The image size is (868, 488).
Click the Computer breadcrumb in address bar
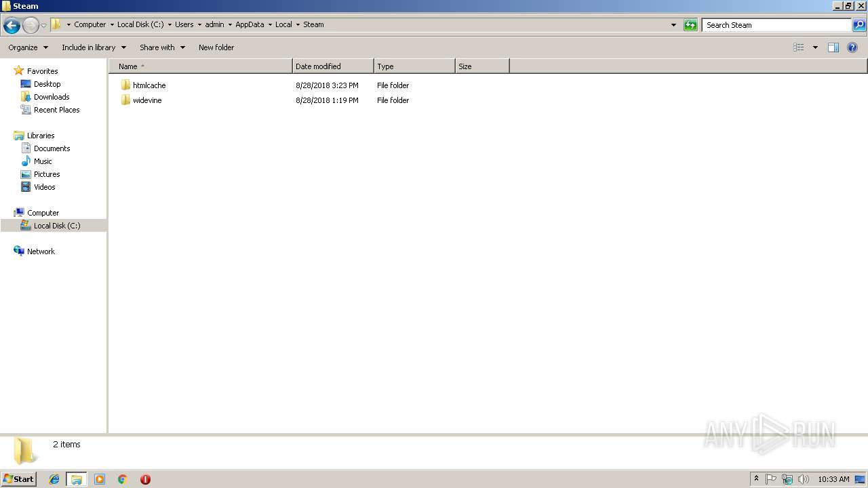click(x=90, y=24)
